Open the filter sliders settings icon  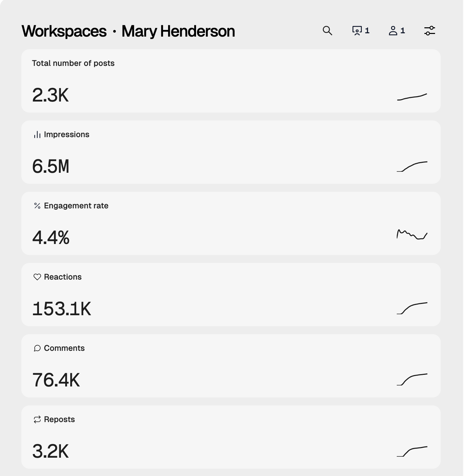(429, 31)
